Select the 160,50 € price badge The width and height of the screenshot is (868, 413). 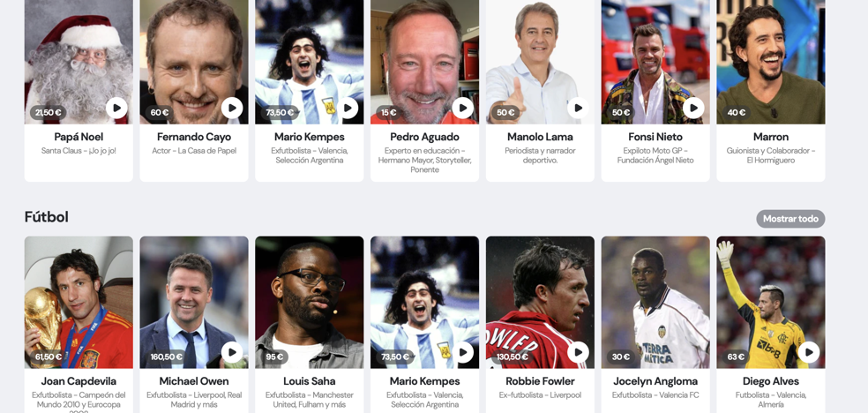click(x=166, y=357)
